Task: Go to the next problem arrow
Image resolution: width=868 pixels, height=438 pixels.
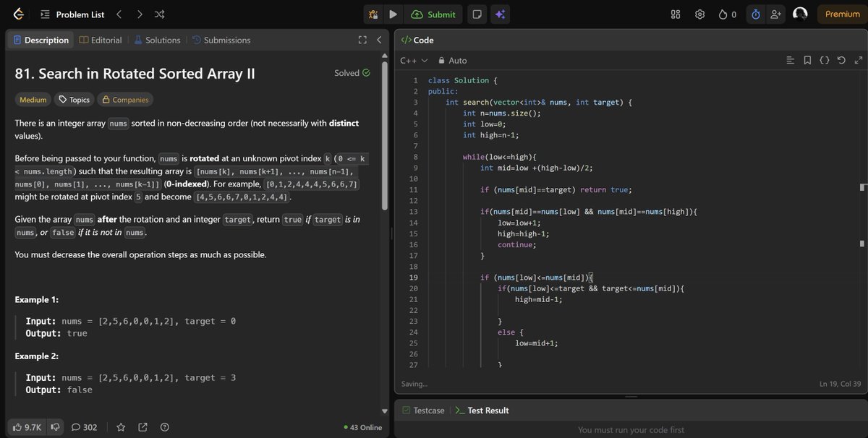Action: pos(139,14)
